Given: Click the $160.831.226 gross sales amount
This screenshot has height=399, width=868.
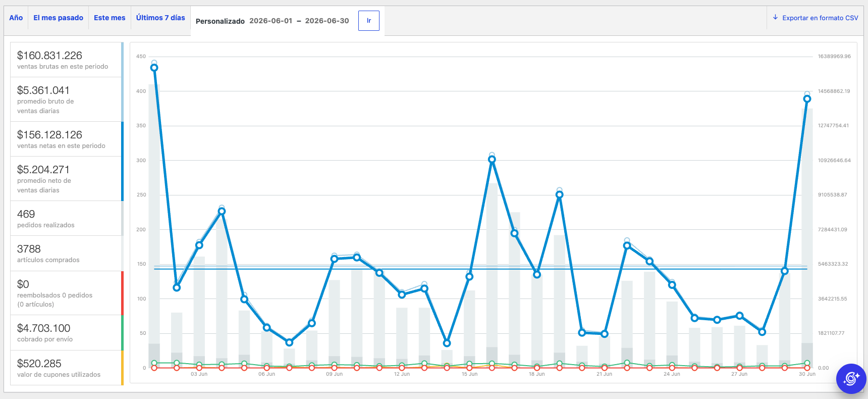Looking at the screenshot, I should (49, 56).
